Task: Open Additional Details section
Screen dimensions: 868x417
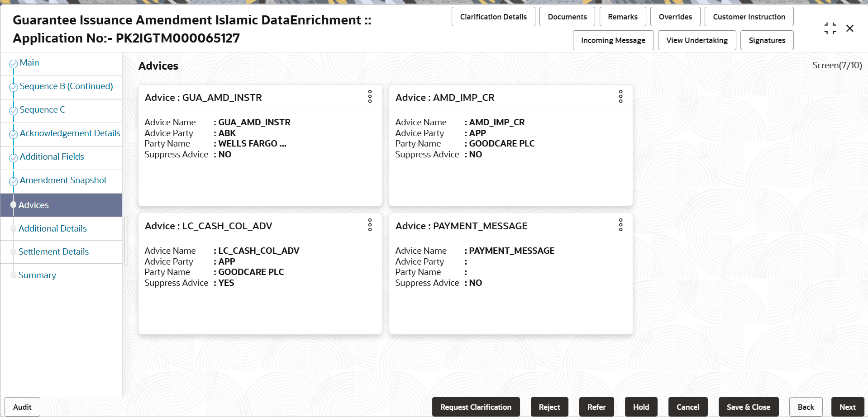Action: point(52,229)
